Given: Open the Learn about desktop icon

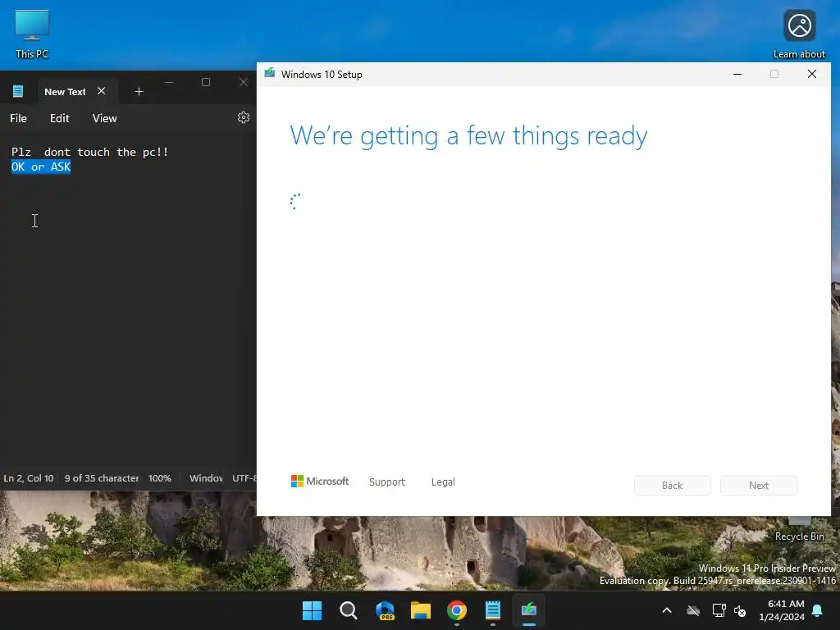Looking at the screenshot, I should pos(799,33).
